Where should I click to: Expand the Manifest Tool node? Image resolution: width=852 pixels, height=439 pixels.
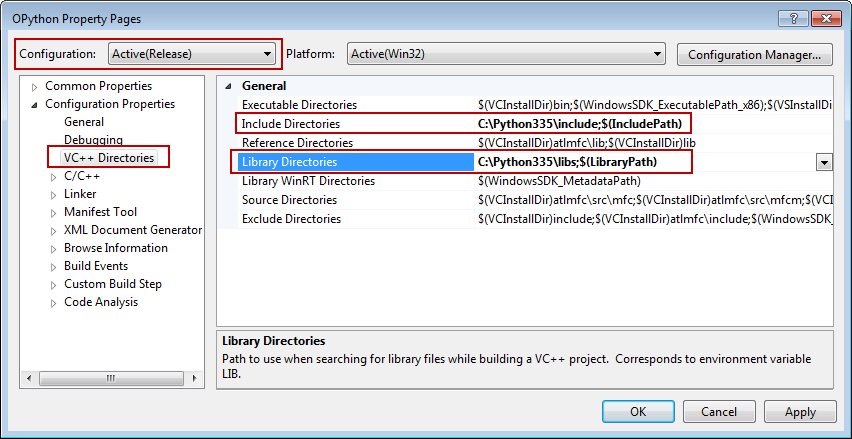(x=54, y=213)
